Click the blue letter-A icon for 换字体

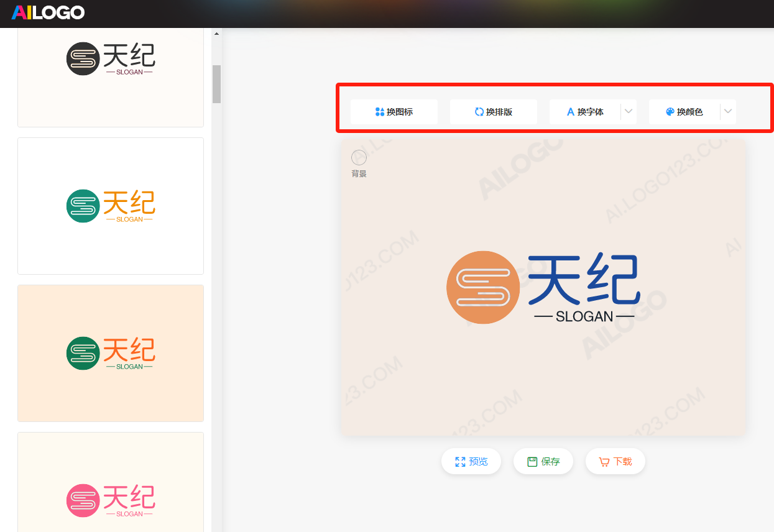(571, 111)
